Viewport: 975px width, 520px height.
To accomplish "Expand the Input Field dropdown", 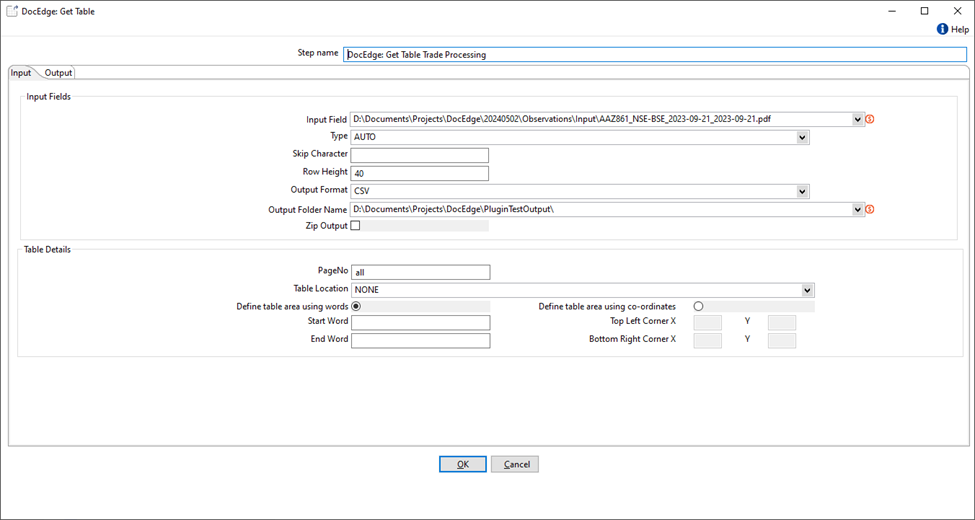I will 858,120.
